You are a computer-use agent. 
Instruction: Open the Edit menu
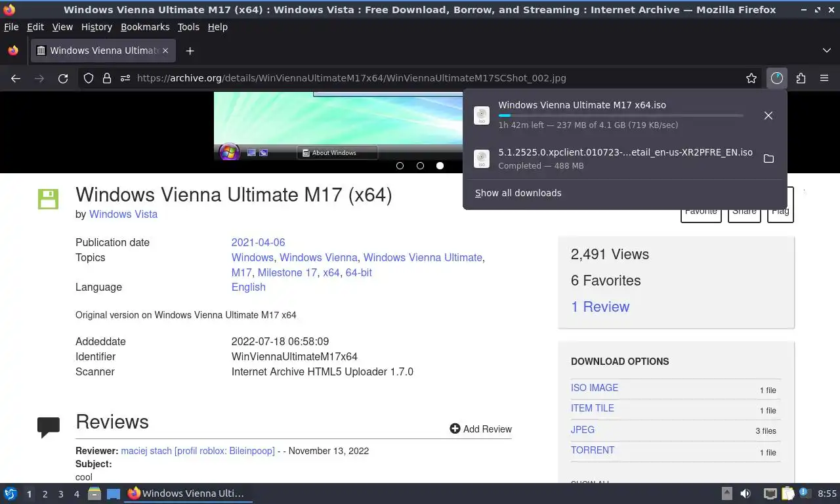tap(35, 27)
